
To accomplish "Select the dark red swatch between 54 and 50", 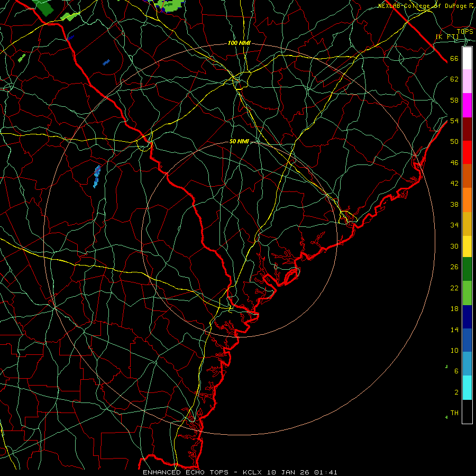I will click(x=467, y=129).
